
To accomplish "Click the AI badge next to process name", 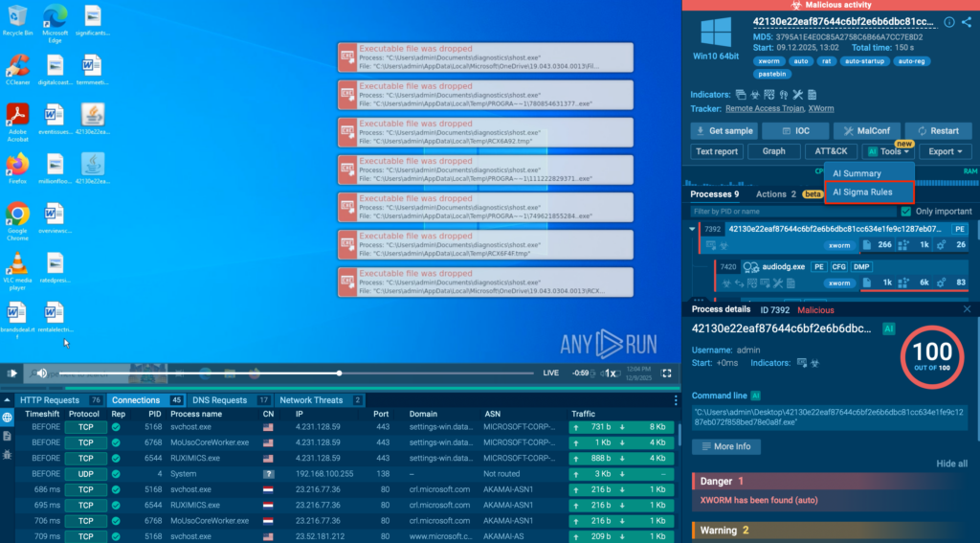I will click(888, 328).
